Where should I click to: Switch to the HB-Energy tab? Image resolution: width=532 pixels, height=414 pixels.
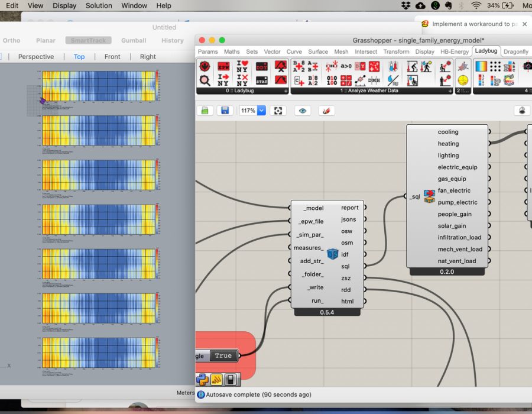pos(455,51)
